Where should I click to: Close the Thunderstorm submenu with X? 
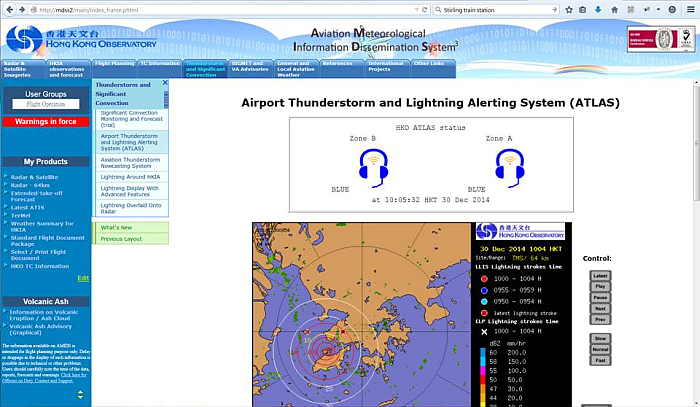165,83
